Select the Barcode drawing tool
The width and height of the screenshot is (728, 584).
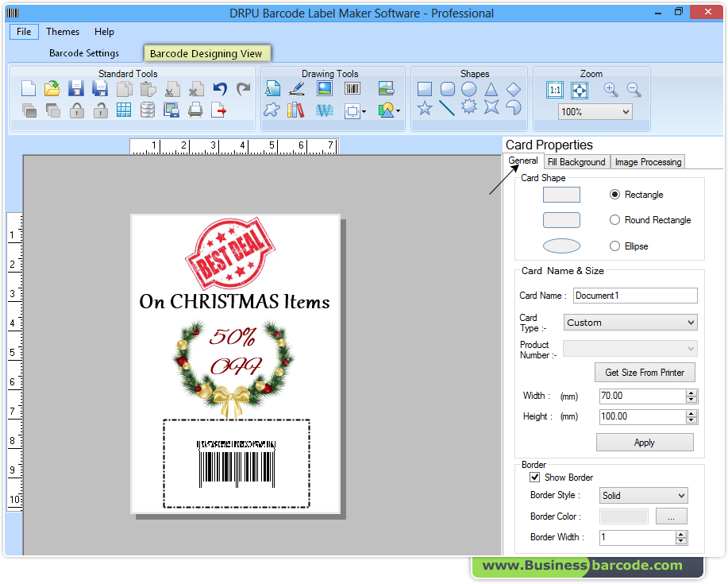(352, 88)
